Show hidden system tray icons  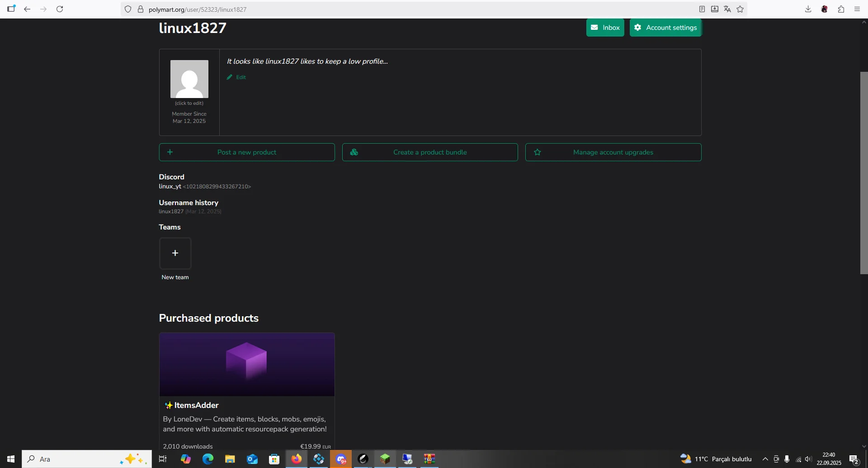click(x=765, y=459)
